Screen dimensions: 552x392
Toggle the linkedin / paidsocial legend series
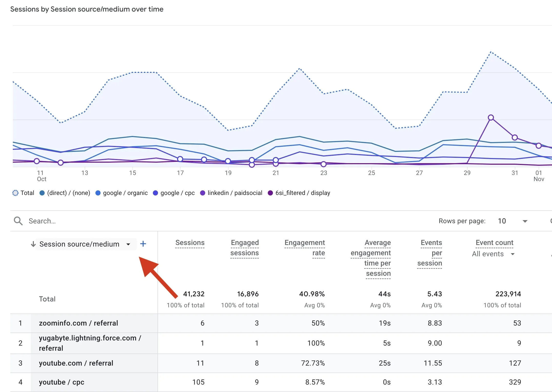[231, 193]
